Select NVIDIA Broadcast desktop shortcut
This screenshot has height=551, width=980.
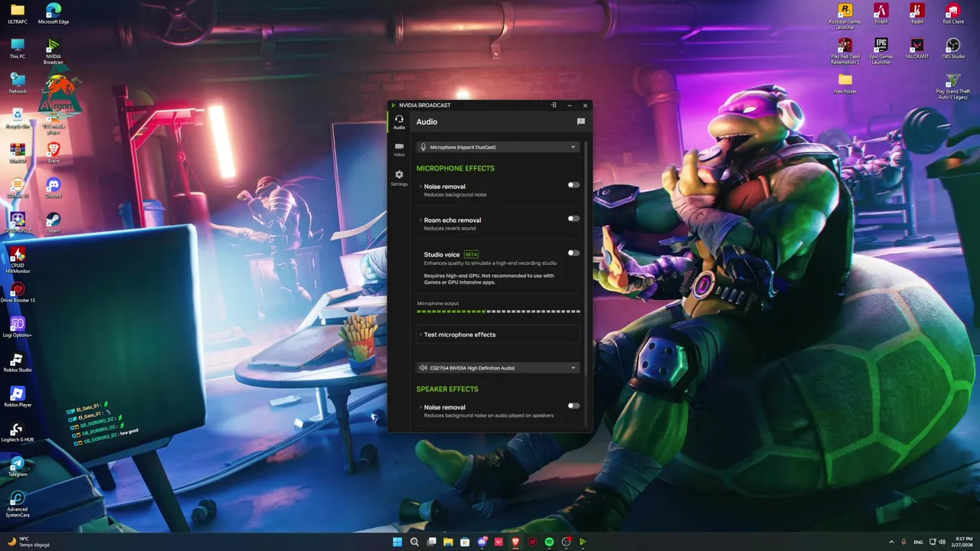tap(54, 51)
